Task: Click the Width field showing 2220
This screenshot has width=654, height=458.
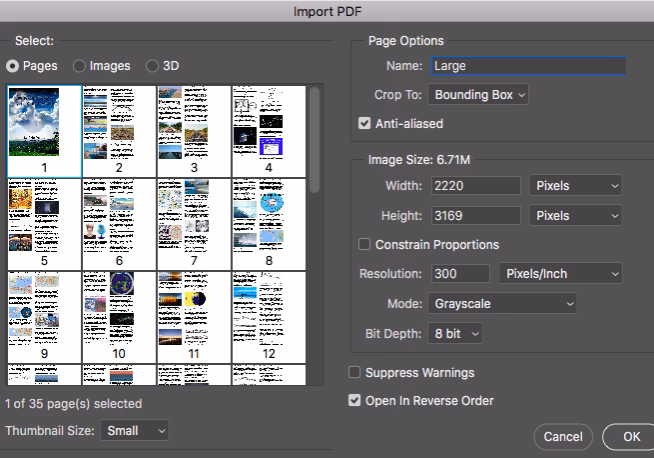Action: (x=476, y=186)
